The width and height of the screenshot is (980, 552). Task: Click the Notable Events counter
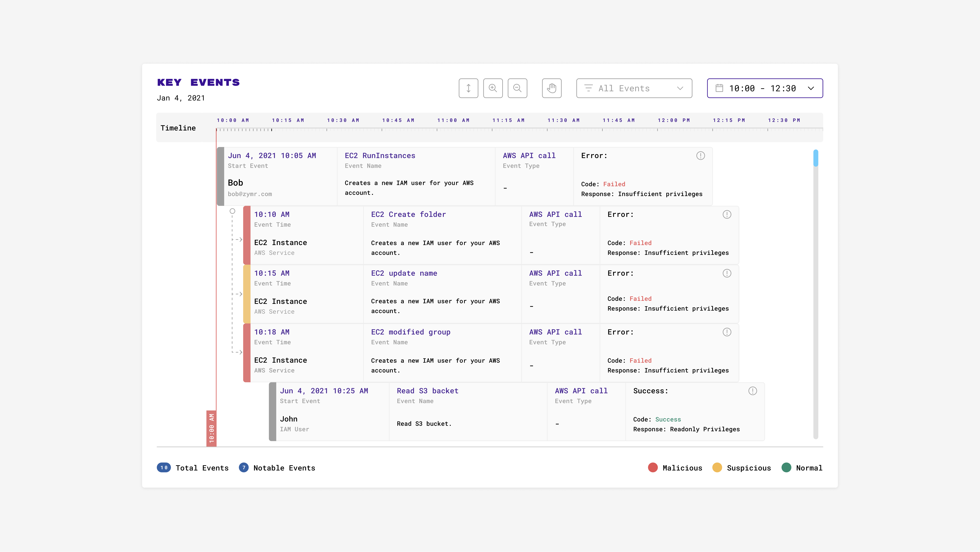click(x=277, y=468)
